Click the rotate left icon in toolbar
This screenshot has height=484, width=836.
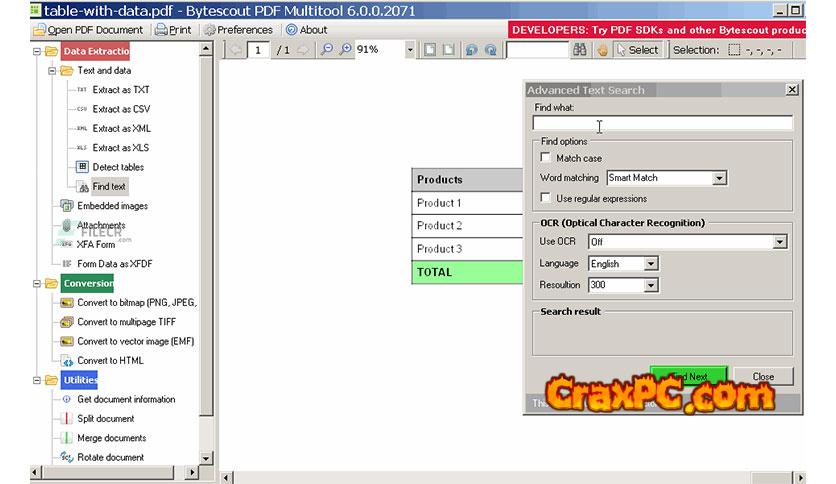471,50
